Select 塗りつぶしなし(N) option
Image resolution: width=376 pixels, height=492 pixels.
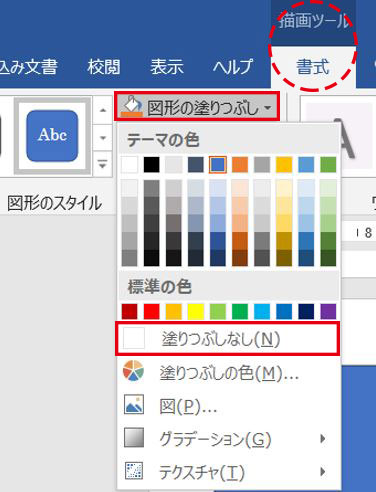pos(228,338)
